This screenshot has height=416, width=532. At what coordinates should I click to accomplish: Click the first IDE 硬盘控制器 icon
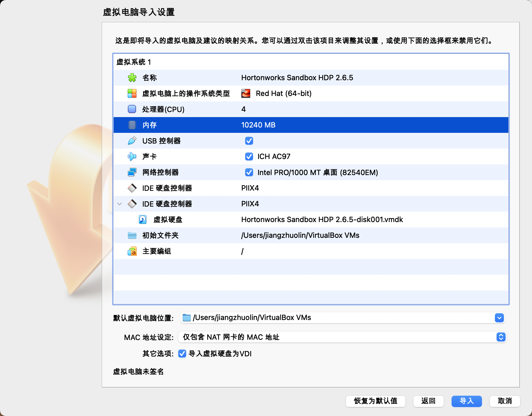click(x=132, y=188)
